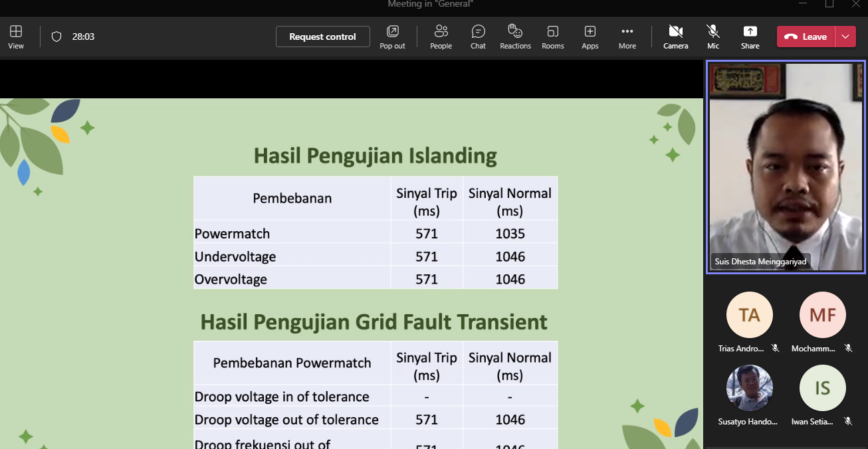This screenshot has width=868, height=449.
Task: Start sharing with Share button
Action: tap(750, 37)
